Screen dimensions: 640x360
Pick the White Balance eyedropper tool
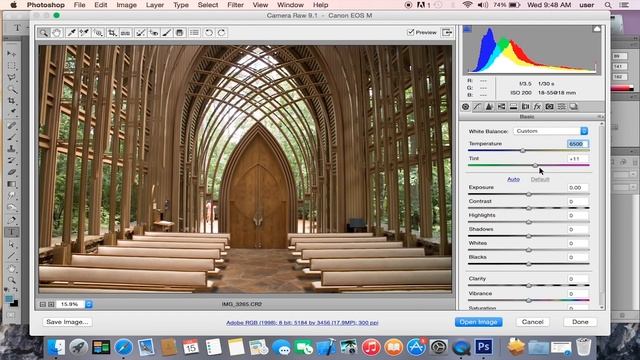coord(71,33)
